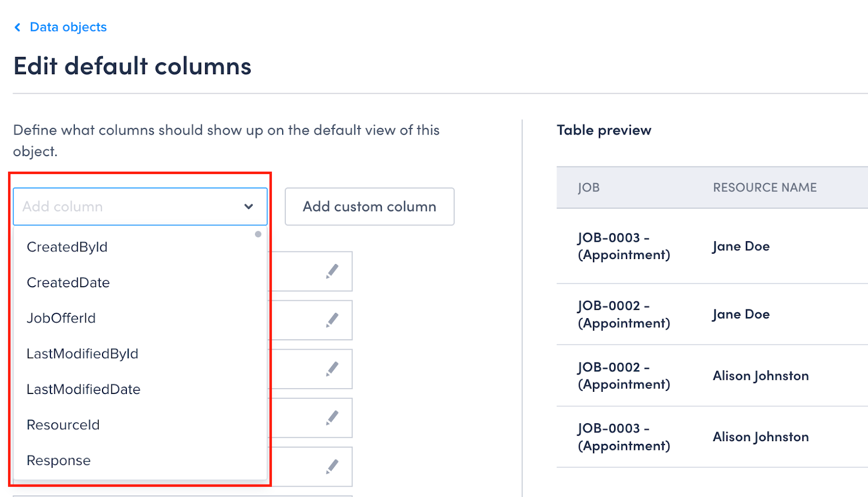Click the second pencil edit icon
The height and width of the screenshot is (497, 868).
(332, 320)
